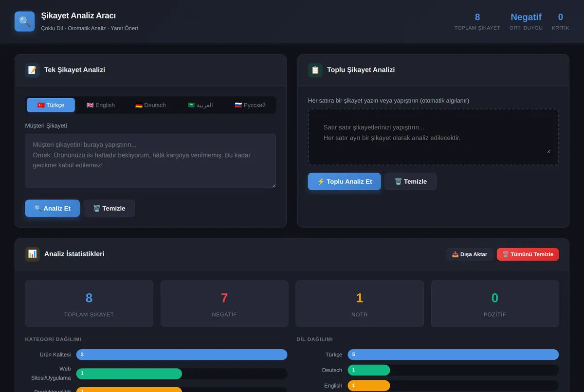Viewport: 584px width, 392px height.
Task: Click the Ort. Duygu value Negatif in header
Action: (526, 18)
